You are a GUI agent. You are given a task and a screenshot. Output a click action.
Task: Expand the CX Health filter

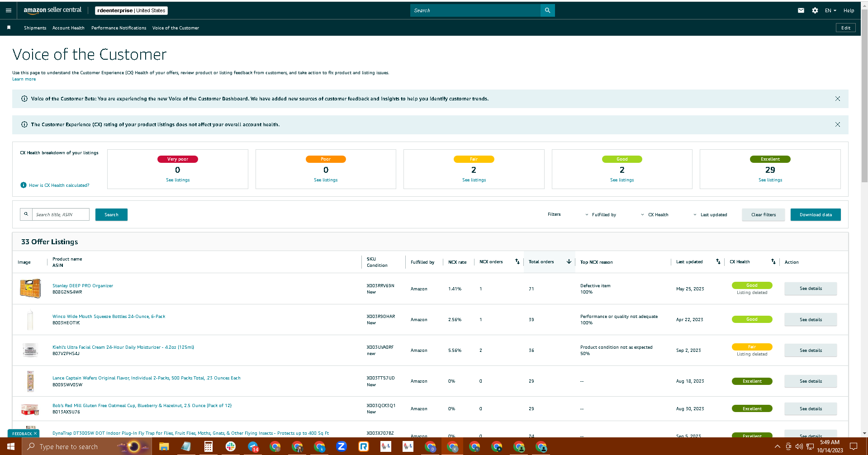[x=655, y=214]
